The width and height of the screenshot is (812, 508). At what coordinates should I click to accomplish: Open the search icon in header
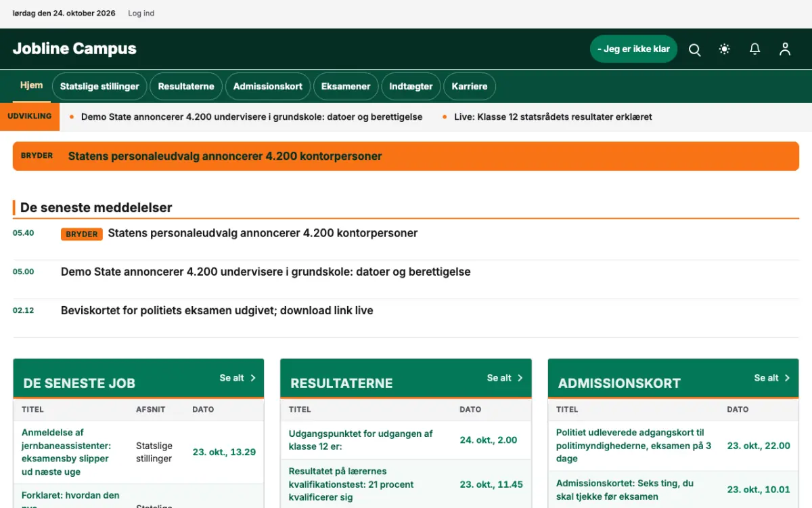click(694, 49)
